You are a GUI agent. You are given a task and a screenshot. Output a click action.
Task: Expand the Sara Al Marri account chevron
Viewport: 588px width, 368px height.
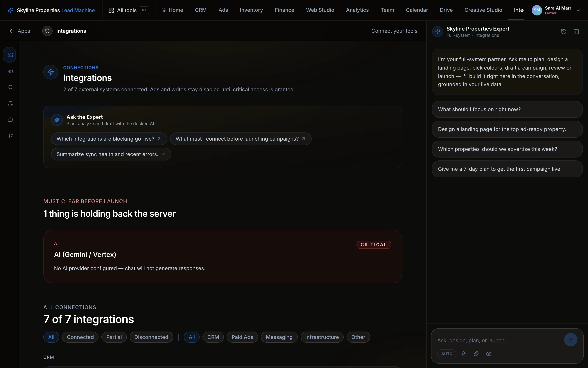click(x=578, y=10)
